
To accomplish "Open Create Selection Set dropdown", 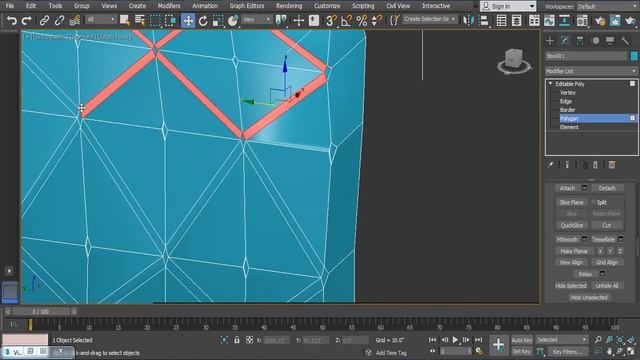I will (429, 19).
